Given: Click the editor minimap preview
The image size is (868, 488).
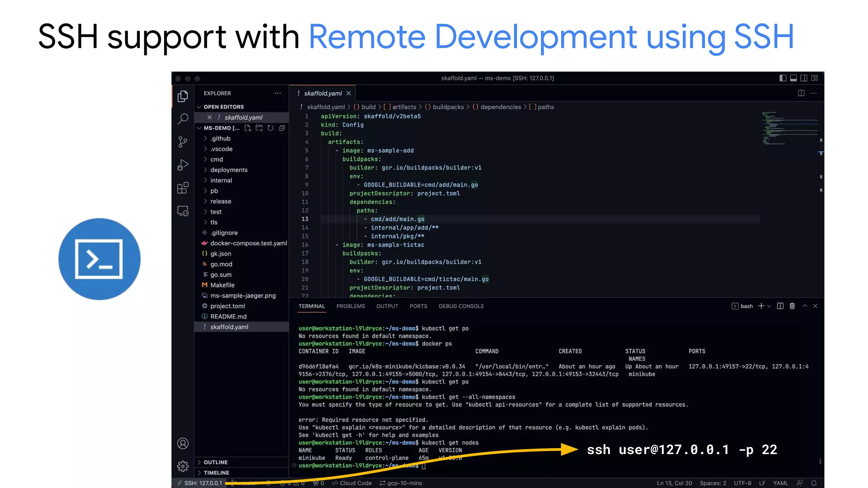Looking at the screenshot, I should [790, 128].
